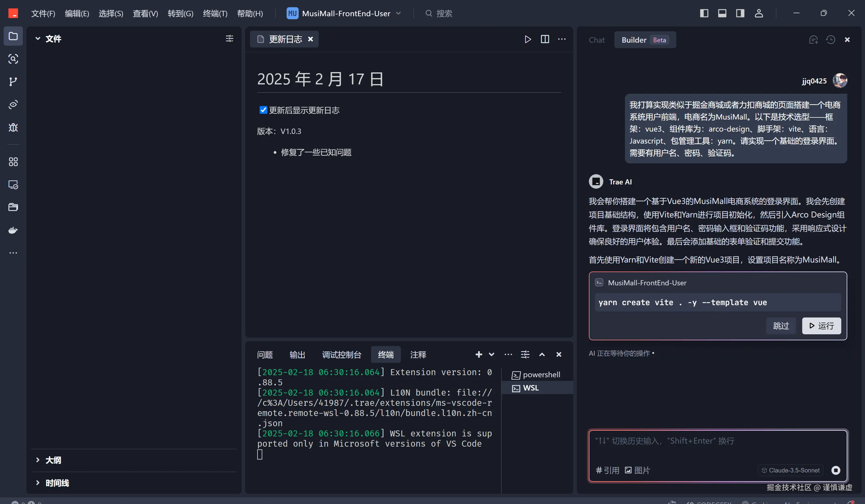This screenshot has height=504, width=865.
Task: Click the search icon in activity bar
Action: [13, 59]
